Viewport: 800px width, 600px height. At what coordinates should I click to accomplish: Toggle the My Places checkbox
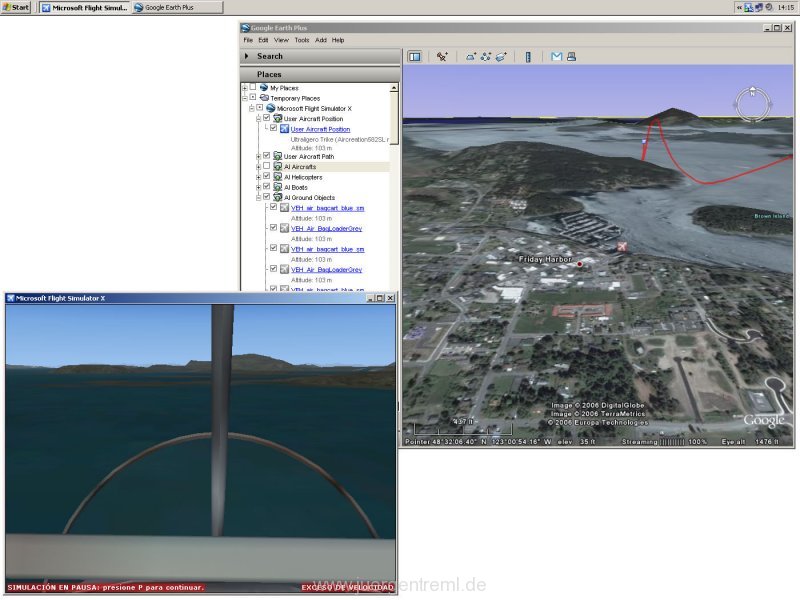click(253, 87)
